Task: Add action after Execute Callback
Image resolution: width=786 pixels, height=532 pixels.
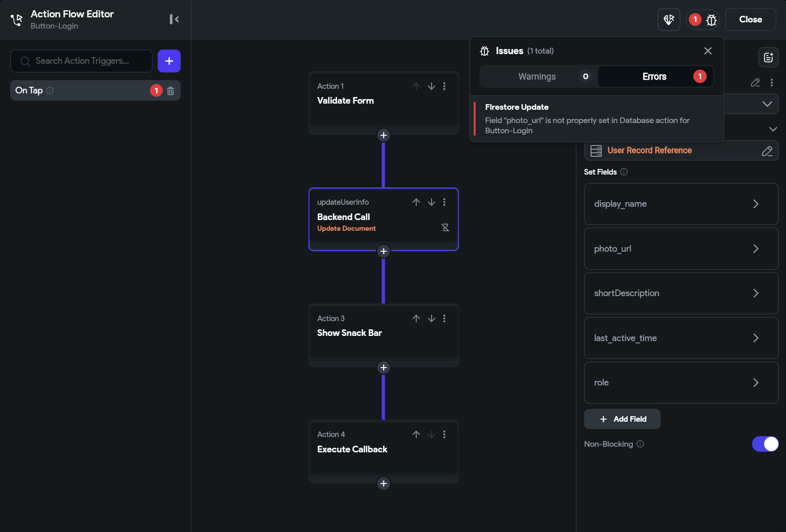Action: (x=384, y=483)
